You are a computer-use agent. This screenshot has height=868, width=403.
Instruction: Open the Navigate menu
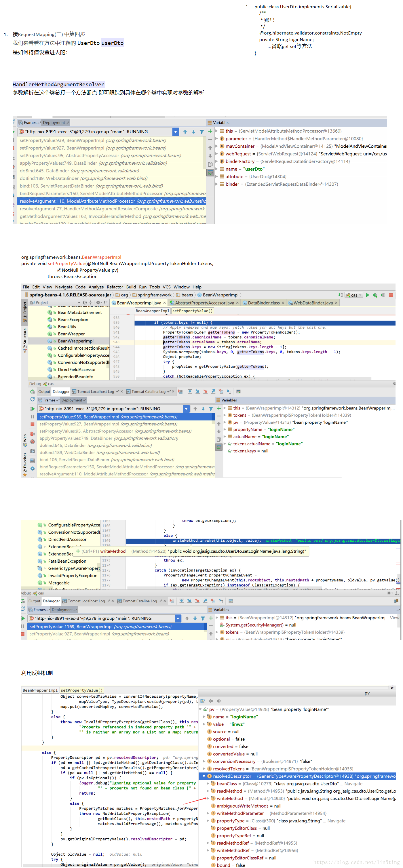coord(64,287)
